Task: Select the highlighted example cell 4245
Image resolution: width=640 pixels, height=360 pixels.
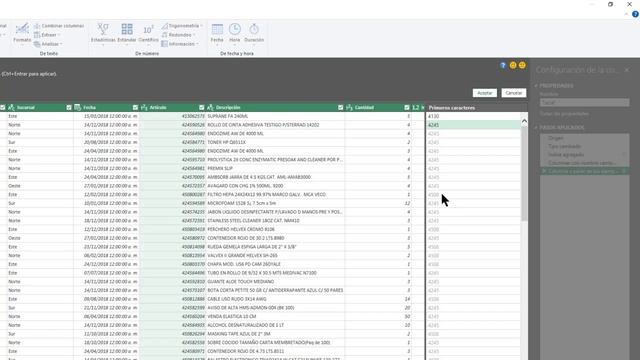Action: 473,125
